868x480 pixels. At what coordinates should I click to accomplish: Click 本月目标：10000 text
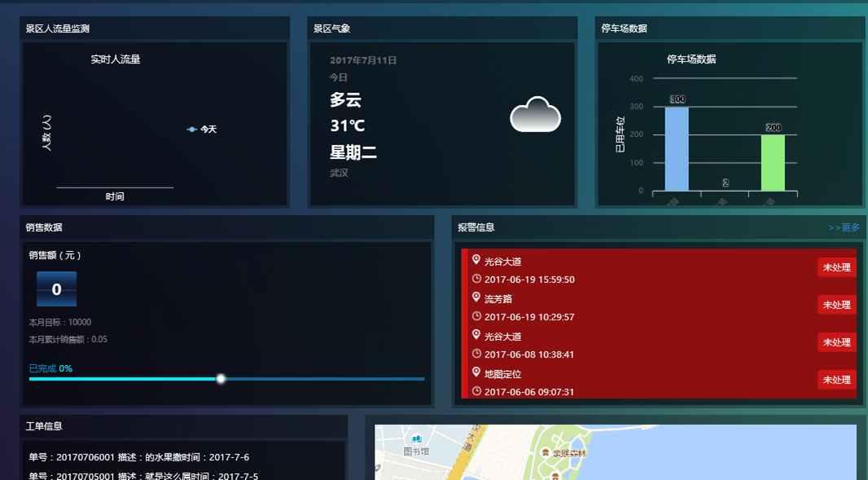[59, 322]
